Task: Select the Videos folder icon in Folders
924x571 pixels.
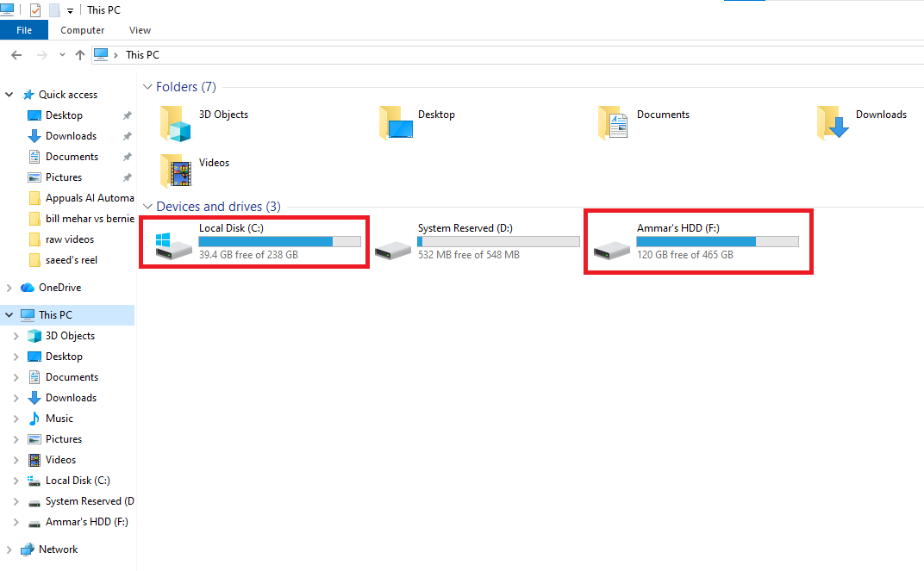Action: (x=176, y=171)
